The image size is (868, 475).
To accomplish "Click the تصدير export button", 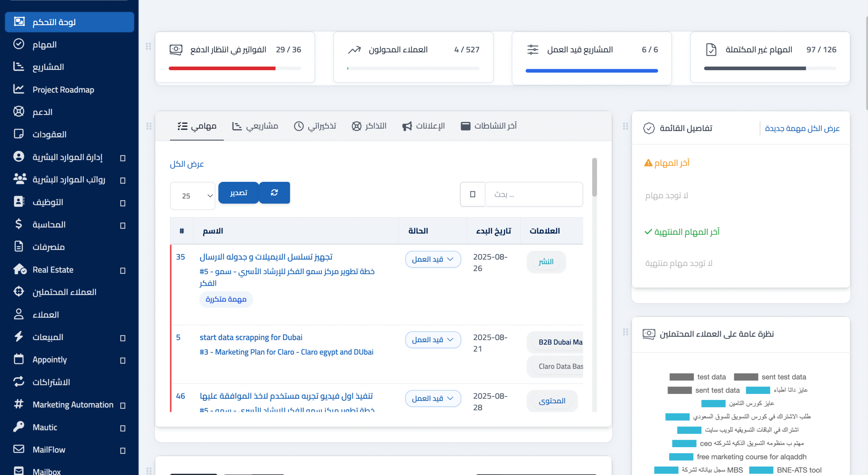I will pyautogui.click(x=238, y=193).
